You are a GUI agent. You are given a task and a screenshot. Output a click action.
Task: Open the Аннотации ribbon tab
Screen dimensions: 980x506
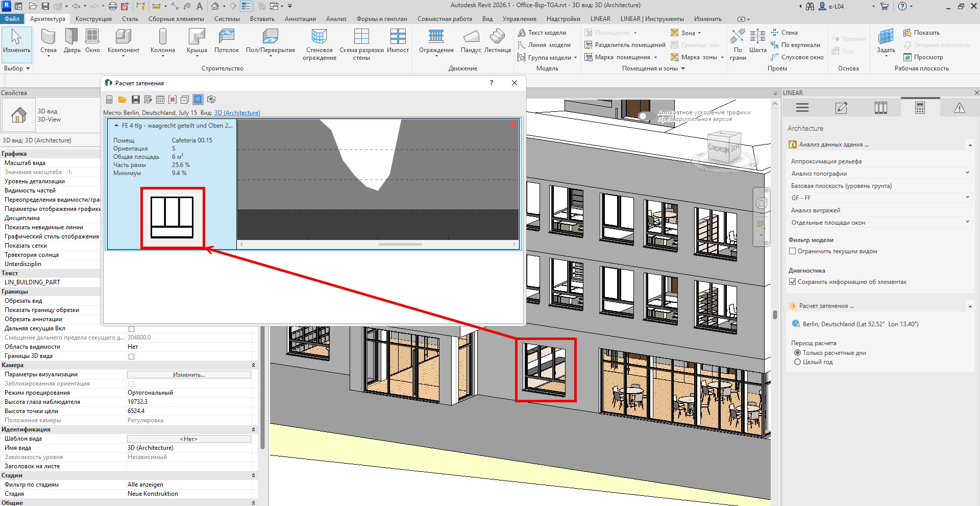tap(300, 19)
